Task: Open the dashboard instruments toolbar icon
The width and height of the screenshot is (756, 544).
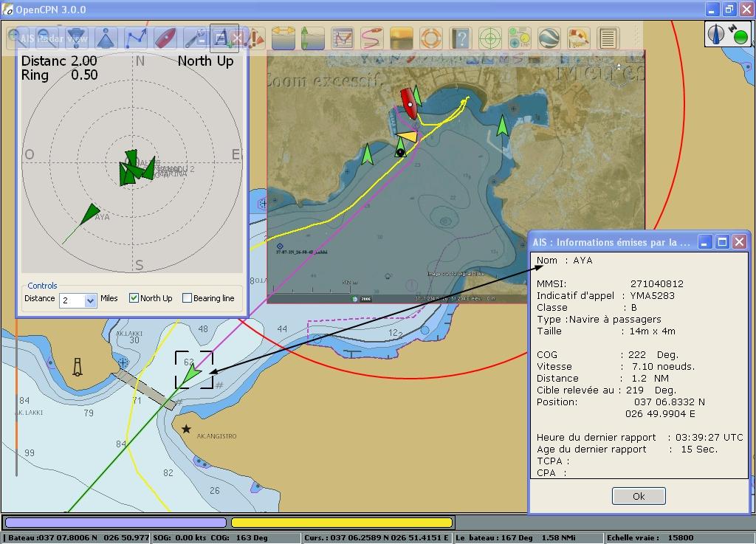Action: click(519, 38)
